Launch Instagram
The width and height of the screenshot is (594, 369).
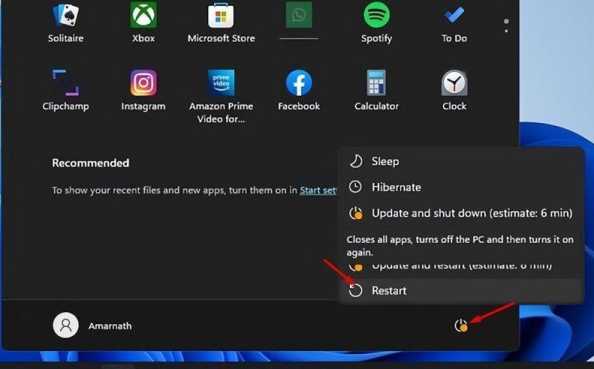(143, 90)
